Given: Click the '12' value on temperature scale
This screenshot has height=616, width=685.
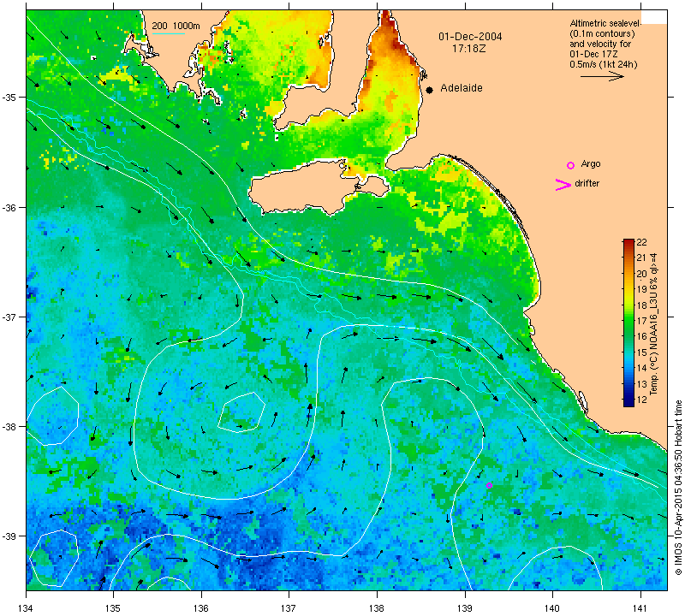Looking at the screenshot, I should pyautogui.click(x=641, y=399).
